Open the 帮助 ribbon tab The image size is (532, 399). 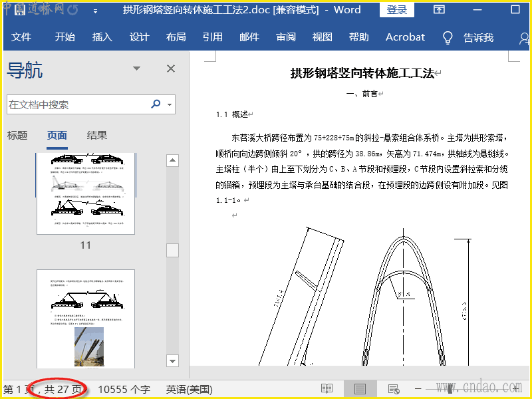click(x=358, y=37)
